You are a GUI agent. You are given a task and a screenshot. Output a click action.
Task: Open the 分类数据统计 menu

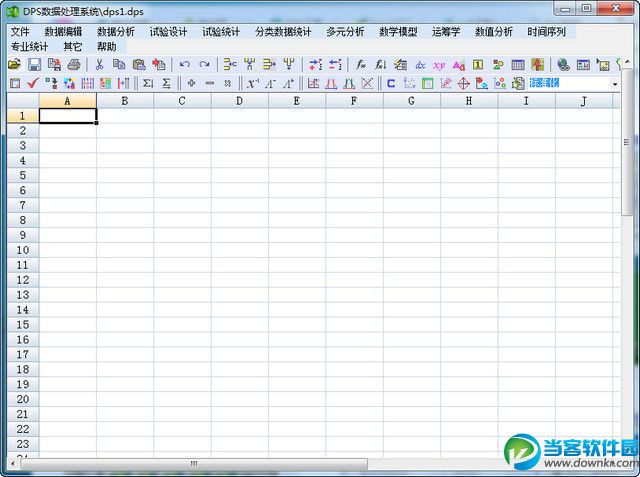[283, 32]
